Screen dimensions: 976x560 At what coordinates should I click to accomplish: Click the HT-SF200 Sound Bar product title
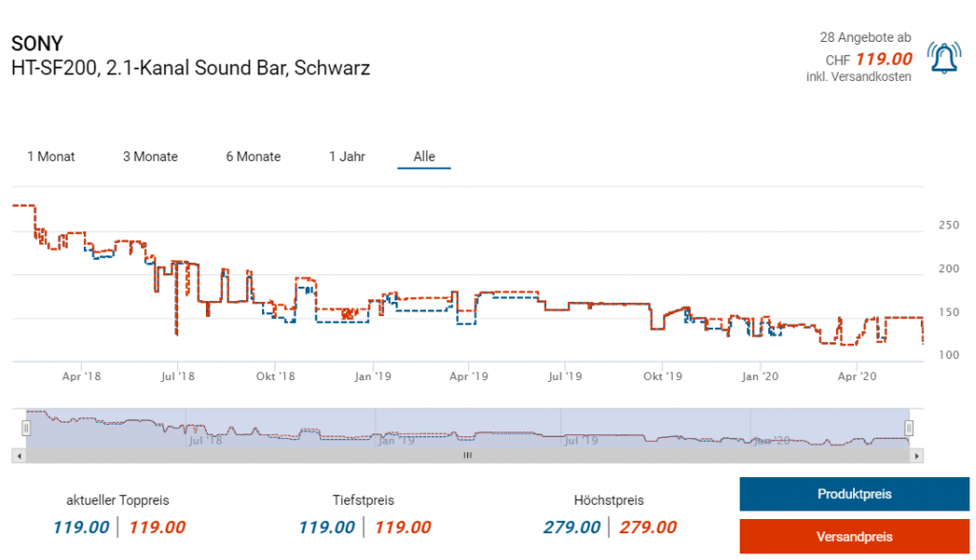191,69
